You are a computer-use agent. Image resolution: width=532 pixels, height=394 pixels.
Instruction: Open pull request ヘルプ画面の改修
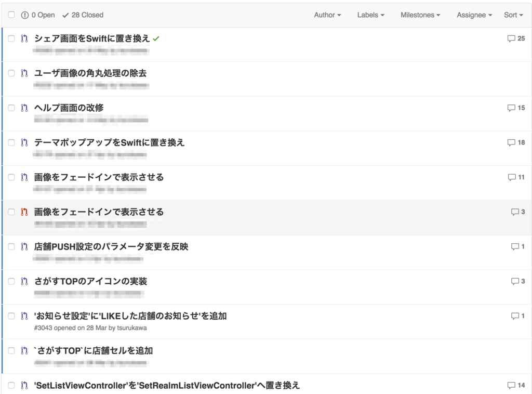[69, 108]
